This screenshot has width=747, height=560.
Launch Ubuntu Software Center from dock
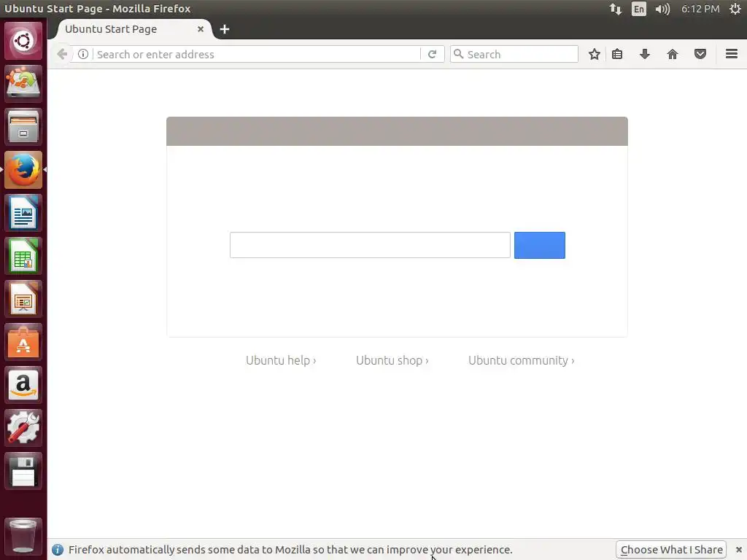pos(23,342)
